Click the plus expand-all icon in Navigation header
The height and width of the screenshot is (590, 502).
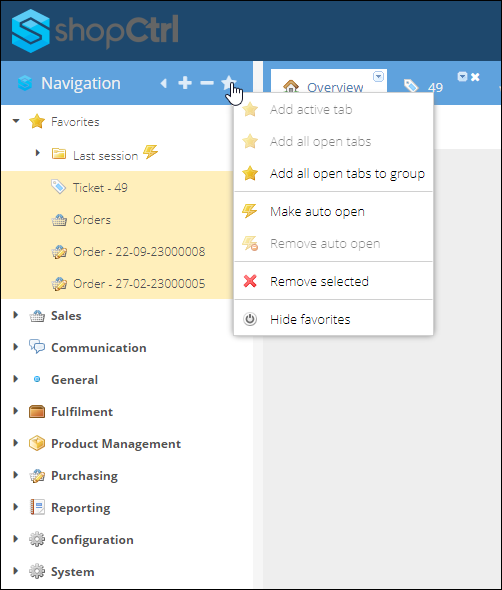click(x=185, y=82)
